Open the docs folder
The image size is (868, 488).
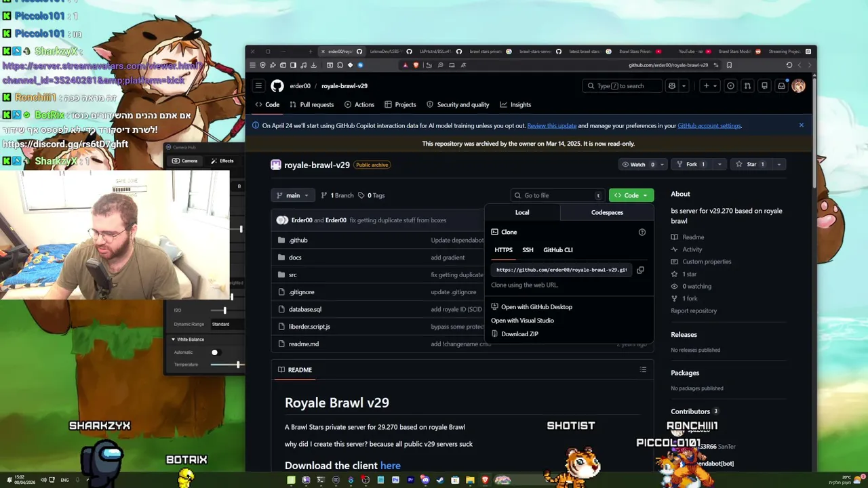point(295,258)
